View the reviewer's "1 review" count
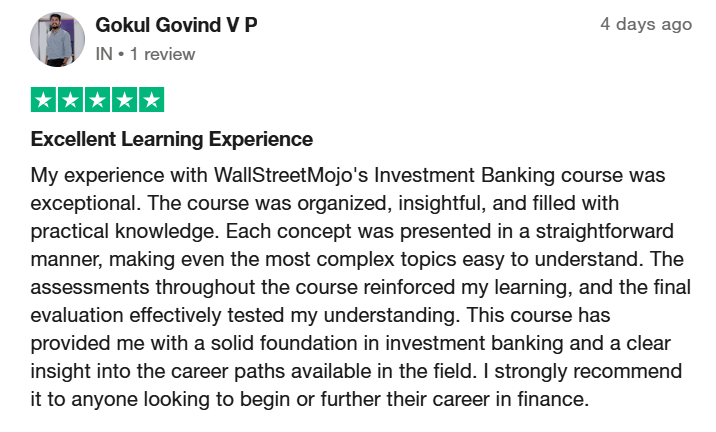Screen dimensions: 716x432 click(161, 54)
